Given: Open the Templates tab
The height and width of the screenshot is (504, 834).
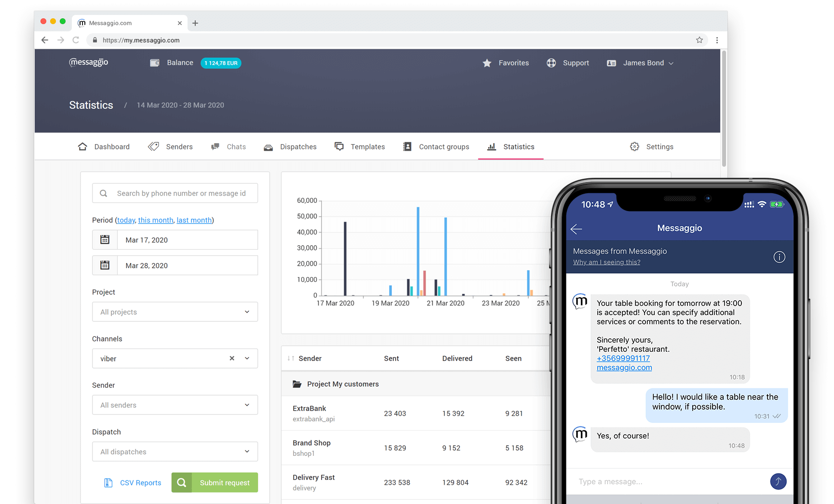Looking at the screenshot, I should click(x=360, y=146).
